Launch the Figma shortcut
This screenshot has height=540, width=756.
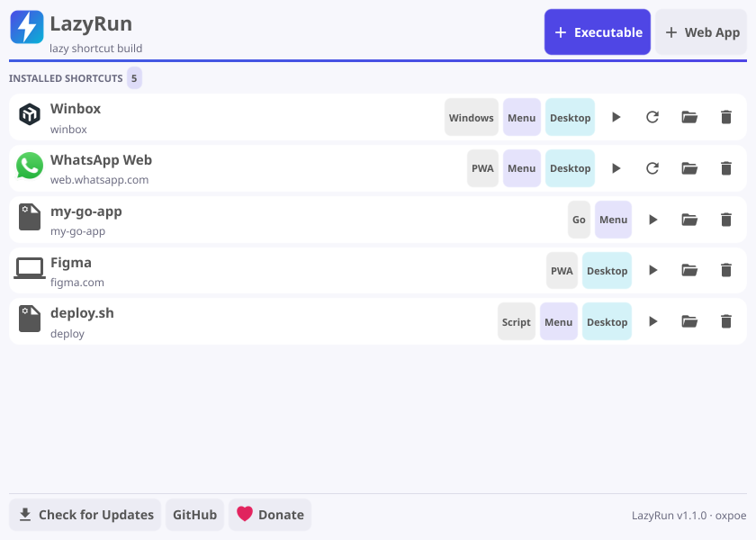coord(652,270)
